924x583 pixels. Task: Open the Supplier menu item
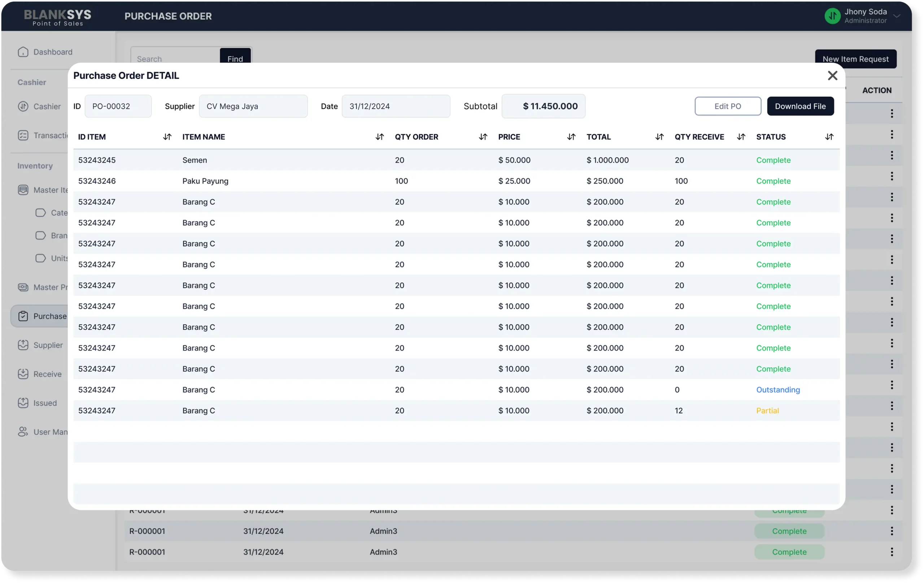pyautogui.click(x=48, y=345)
